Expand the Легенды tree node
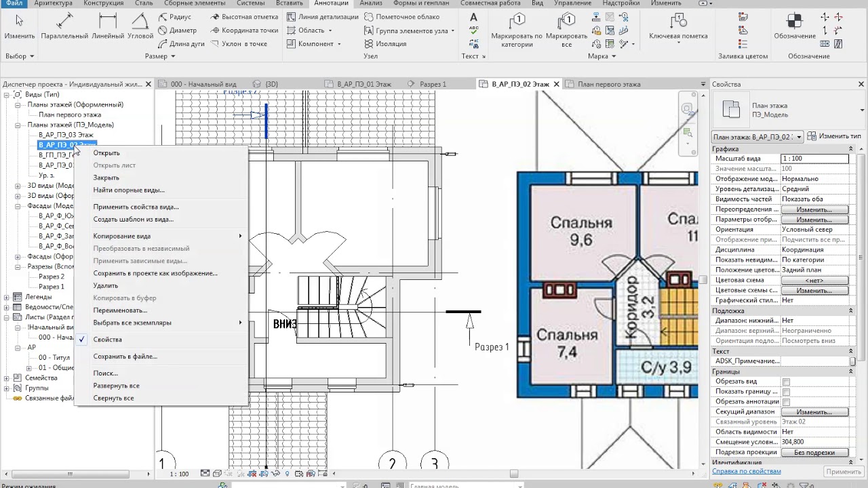This screenshot has width=868, height=488. click(x=7, y=297)
